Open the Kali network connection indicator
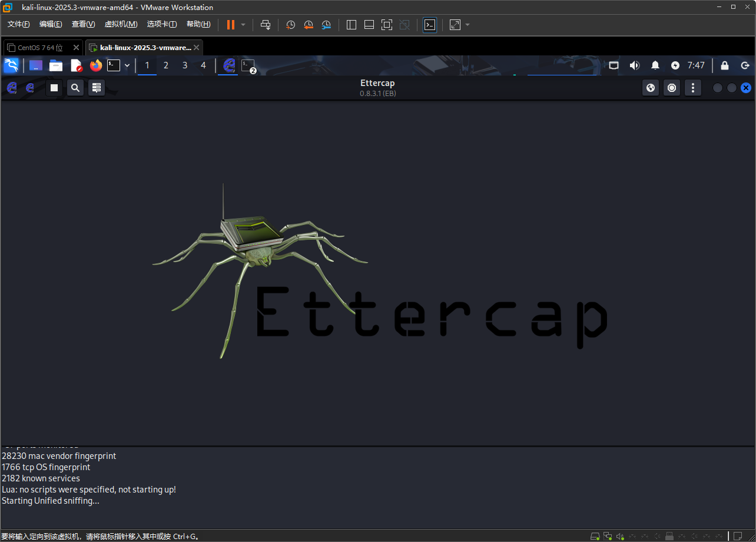The width and height of the screenshot is (756, 542). coord(614,65)
